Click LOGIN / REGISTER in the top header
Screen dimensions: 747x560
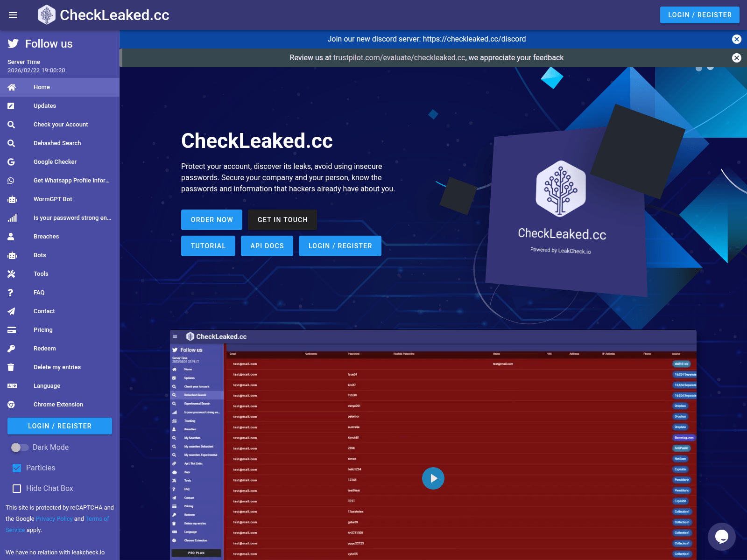pos(700,15)
